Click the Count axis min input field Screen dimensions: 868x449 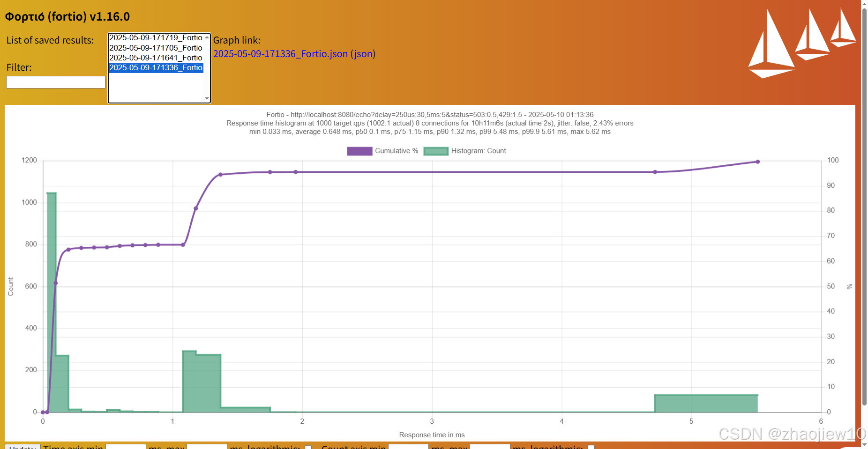point(409,447)
